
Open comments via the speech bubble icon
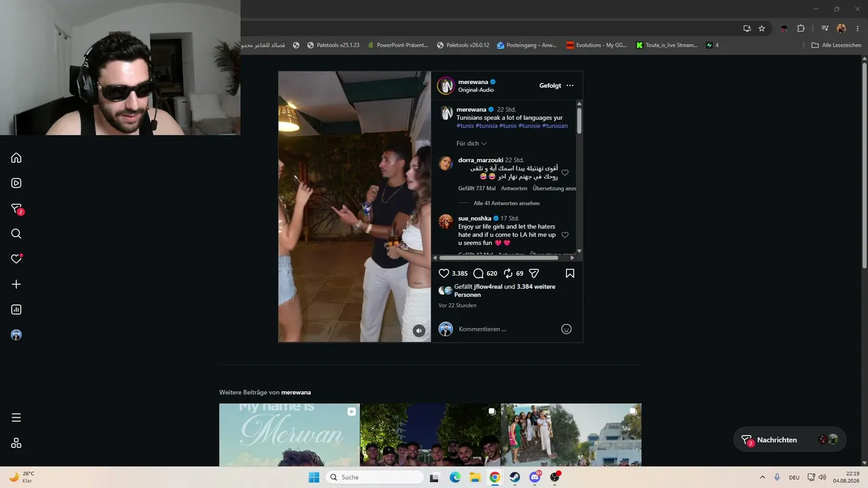pos(478,273)
